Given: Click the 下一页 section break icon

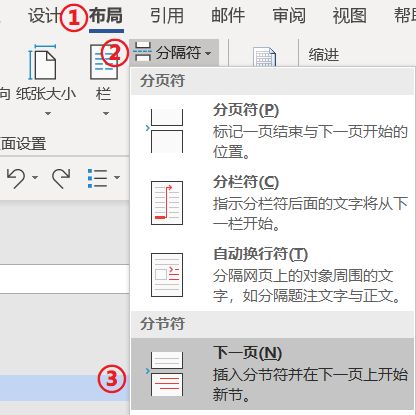Looking at the screenshot, I should pos(166,374).
